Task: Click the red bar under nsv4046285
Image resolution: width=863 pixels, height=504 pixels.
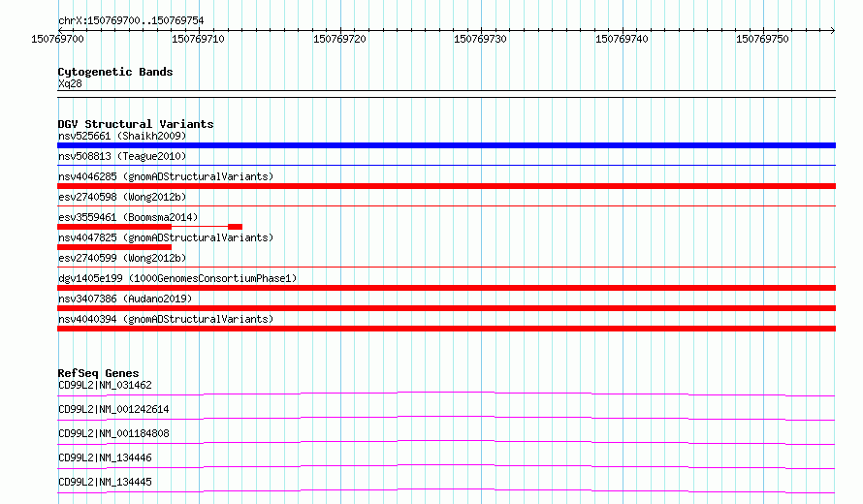Action: click(x=446, y=186)
